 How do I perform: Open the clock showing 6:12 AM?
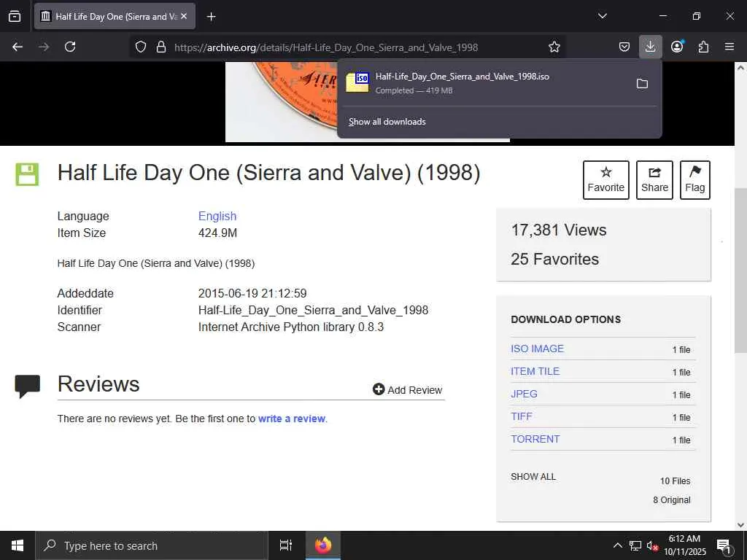point(684,545)
